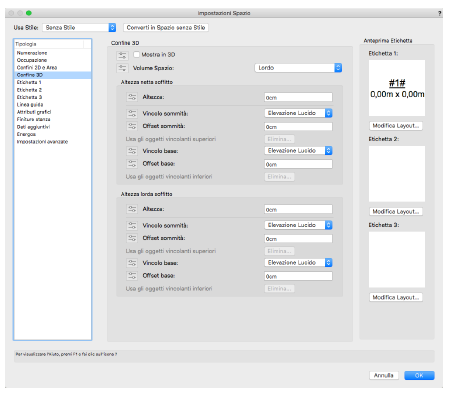Click the Etichetta 2 preview thumbnail

397,174
